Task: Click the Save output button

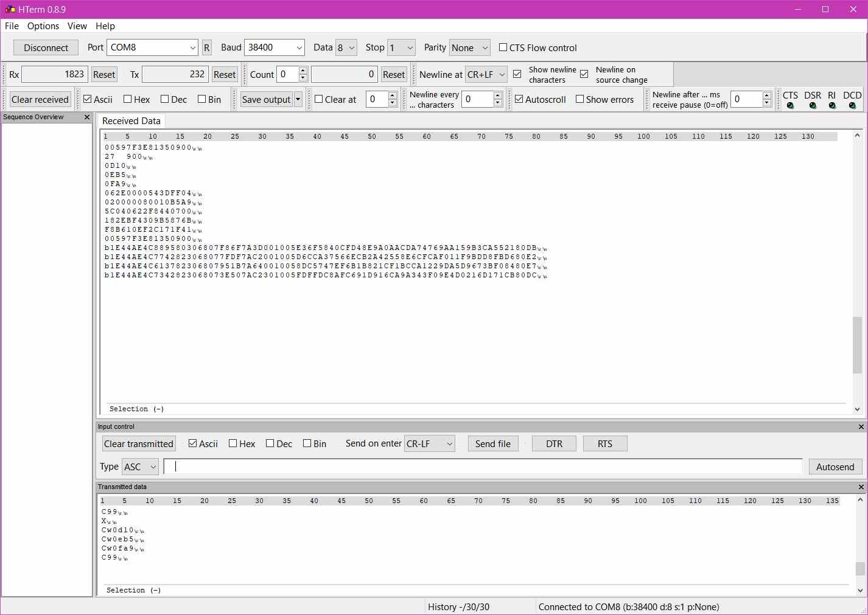Action: pos(267,99)
